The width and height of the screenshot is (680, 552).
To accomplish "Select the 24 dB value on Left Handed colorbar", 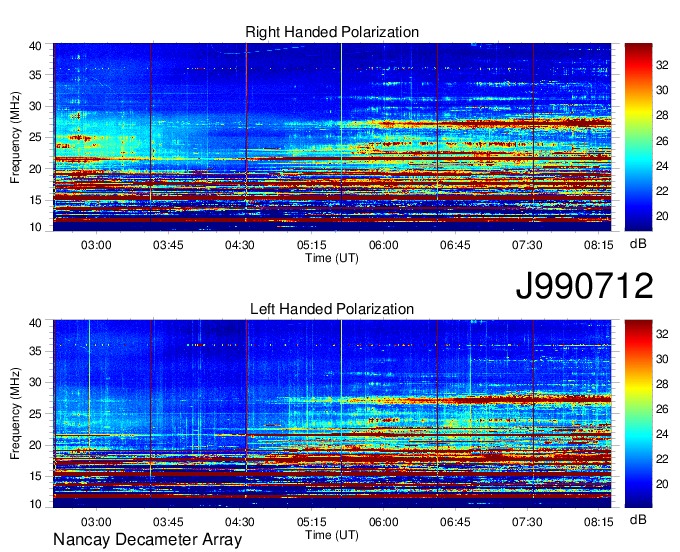I will pyautogui.click(x=662, y=434).
